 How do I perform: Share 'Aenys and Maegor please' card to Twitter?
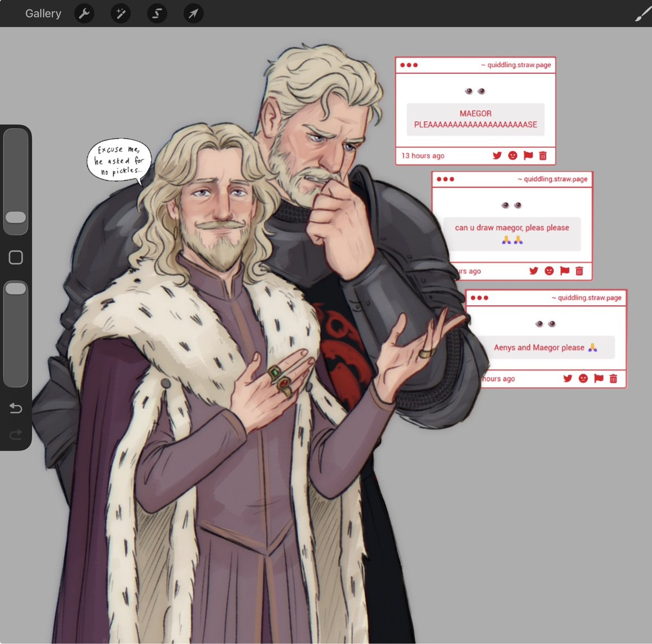pos(568,378)
